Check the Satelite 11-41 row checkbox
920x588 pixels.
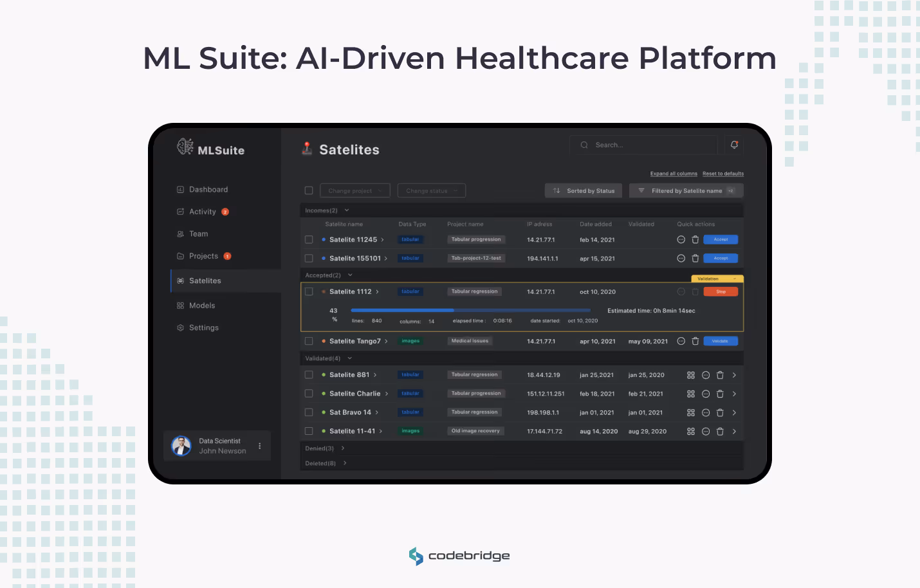pos(309,431)
